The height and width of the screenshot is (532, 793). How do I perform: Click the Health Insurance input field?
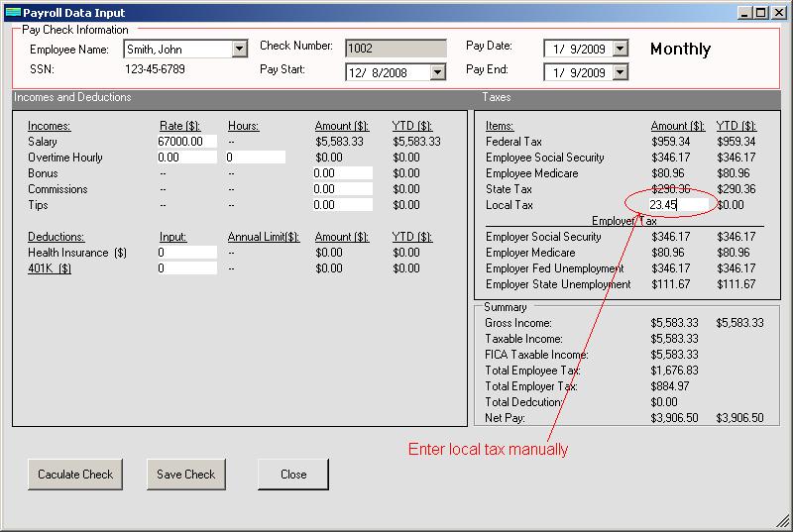coord(186,253)
